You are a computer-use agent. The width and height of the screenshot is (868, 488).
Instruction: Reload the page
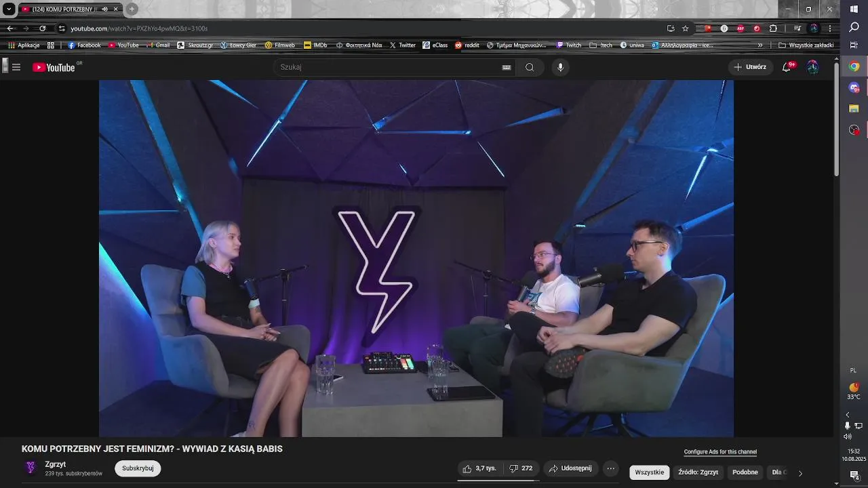point(42,28)
